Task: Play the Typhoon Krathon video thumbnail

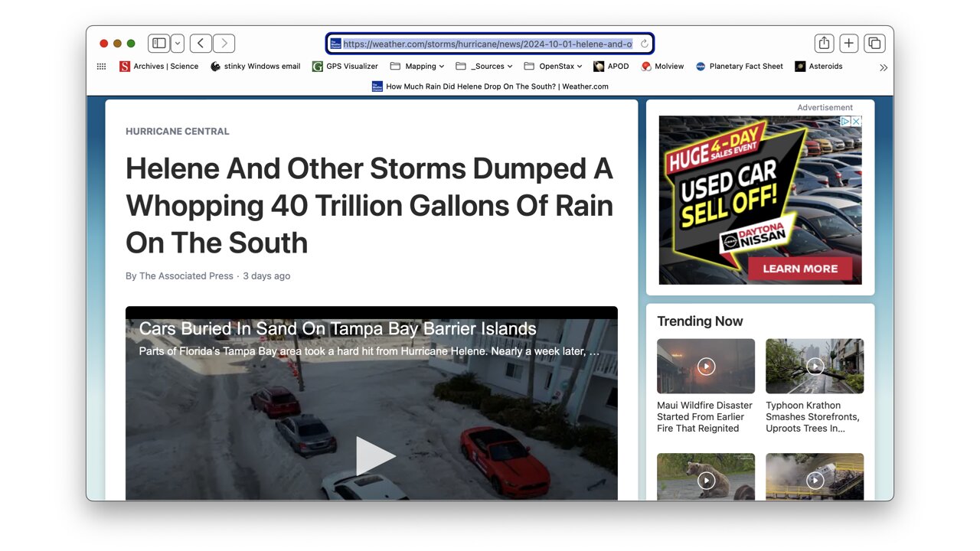Action: click(x=815, y=367)
